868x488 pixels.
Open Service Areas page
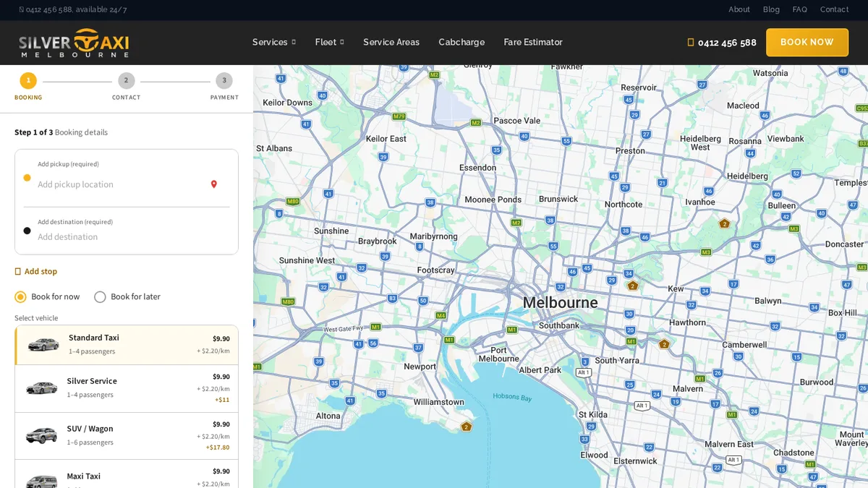click(x=391, y=42)
